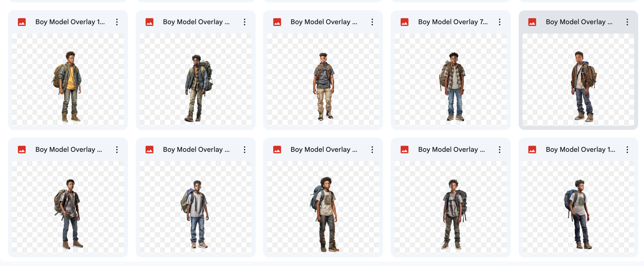
Task: Open three-dot menu for khaki cargo pants boy file
Action: tap(372, 22)
